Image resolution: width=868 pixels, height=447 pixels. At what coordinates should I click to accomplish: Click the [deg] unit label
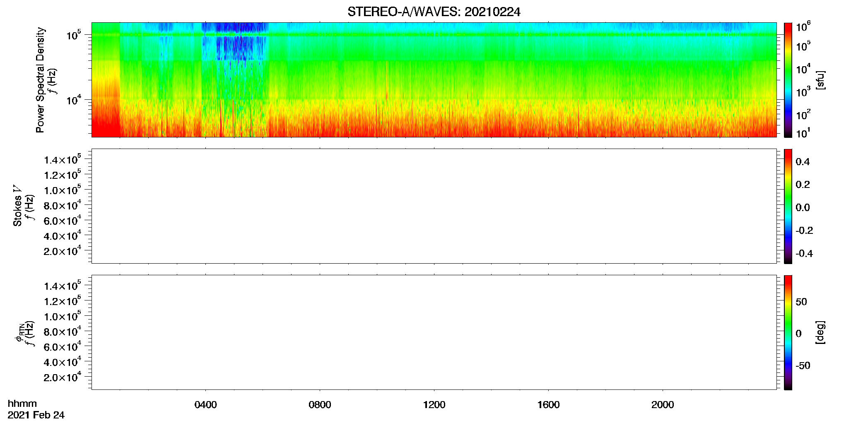820,332
